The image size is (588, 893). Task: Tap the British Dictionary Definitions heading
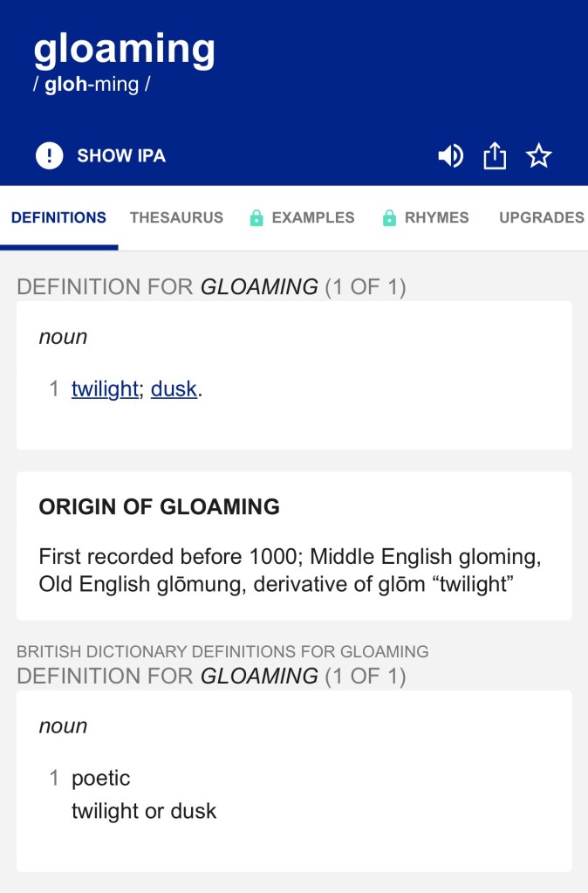point(222,651)
